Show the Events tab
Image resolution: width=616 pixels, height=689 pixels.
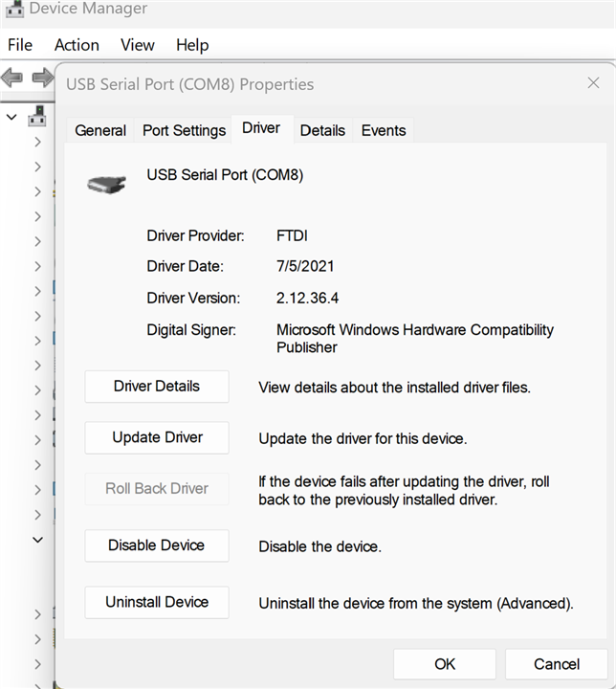tap(384, 130)
